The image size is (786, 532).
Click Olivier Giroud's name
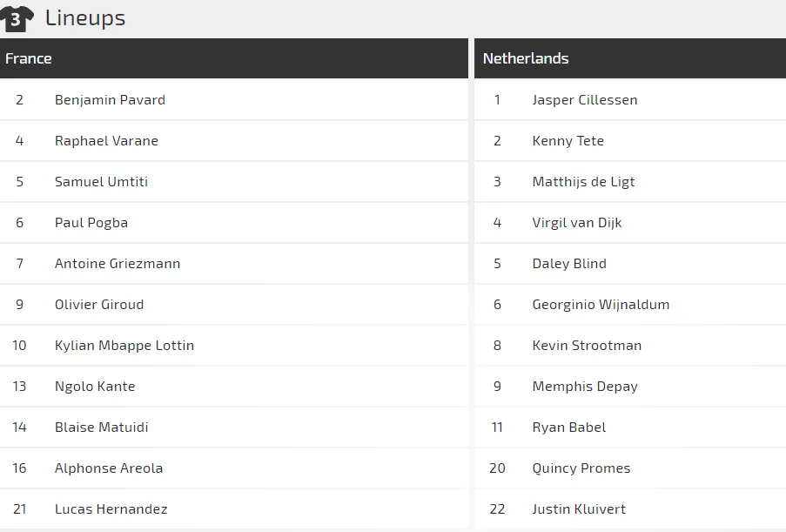click(99, 305)
